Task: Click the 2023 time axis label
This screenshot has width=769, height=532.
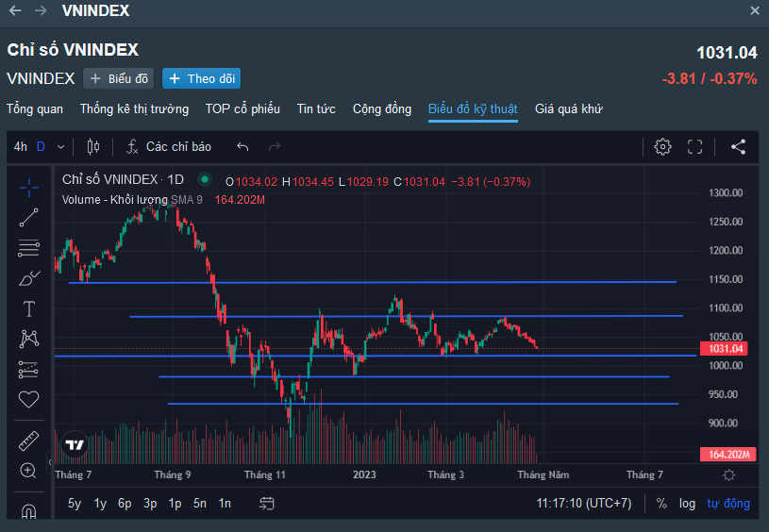Action: (364, 474)
